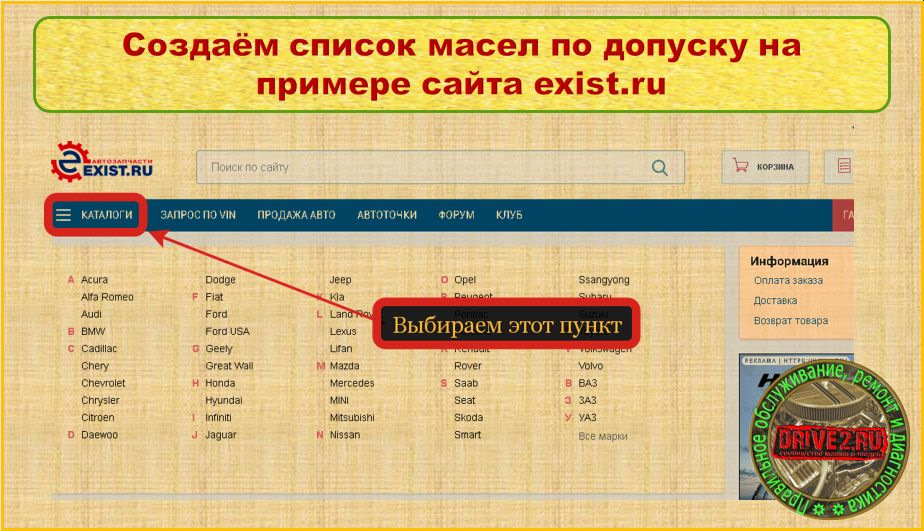
Task: Pick Nissan in the brand list
Action: pyautogui.click(x=345, y=435)
